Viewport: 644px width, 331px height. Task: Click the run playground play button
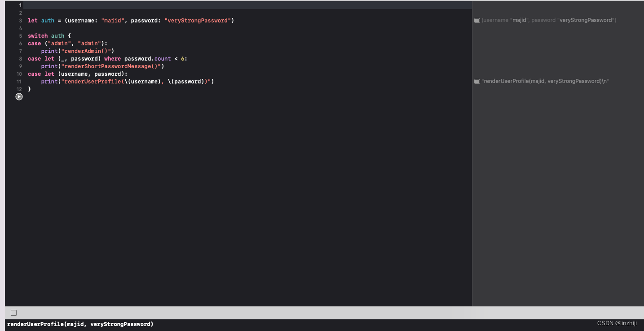pyautogui.click(x=19, y=96)
